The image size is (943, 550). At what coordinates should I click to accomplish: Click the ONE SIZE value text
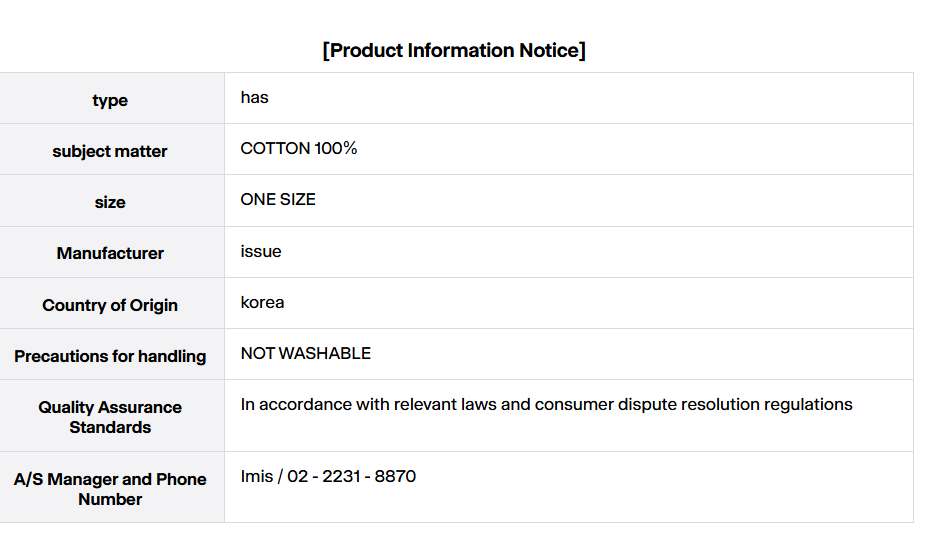[x=278, y=200]
